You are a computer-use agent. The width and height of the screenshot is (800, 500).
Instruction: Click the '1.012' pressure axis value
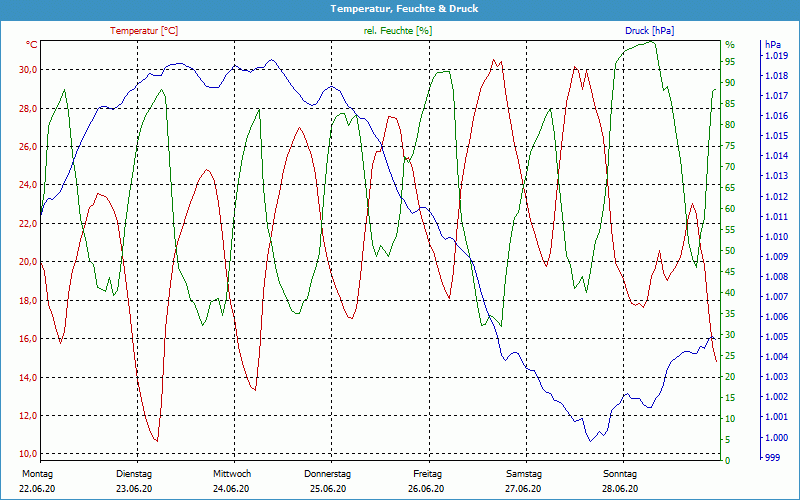coord(777,197)
